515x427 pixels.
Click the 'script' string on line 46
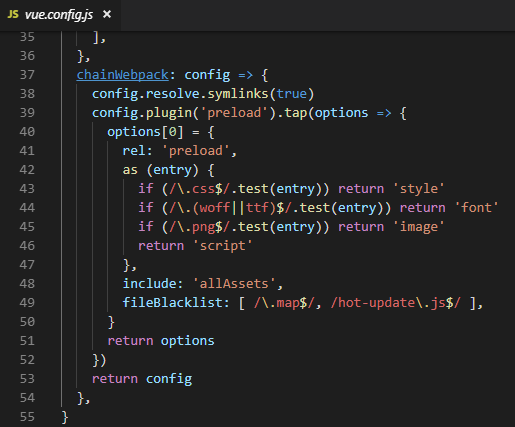tap(223, 246)
